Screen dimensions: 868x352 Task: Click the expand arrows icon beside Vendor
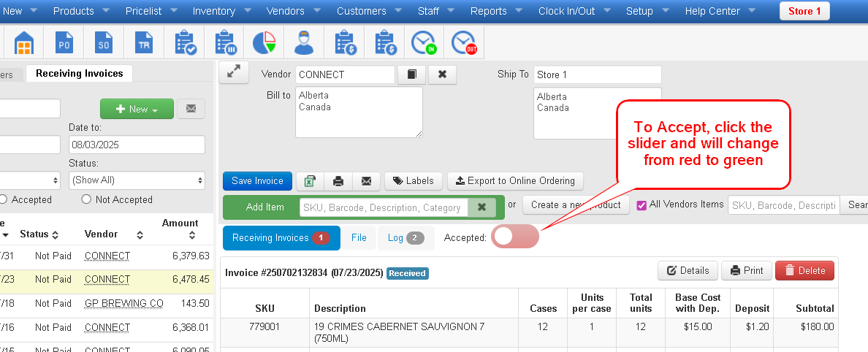(234, 72)
